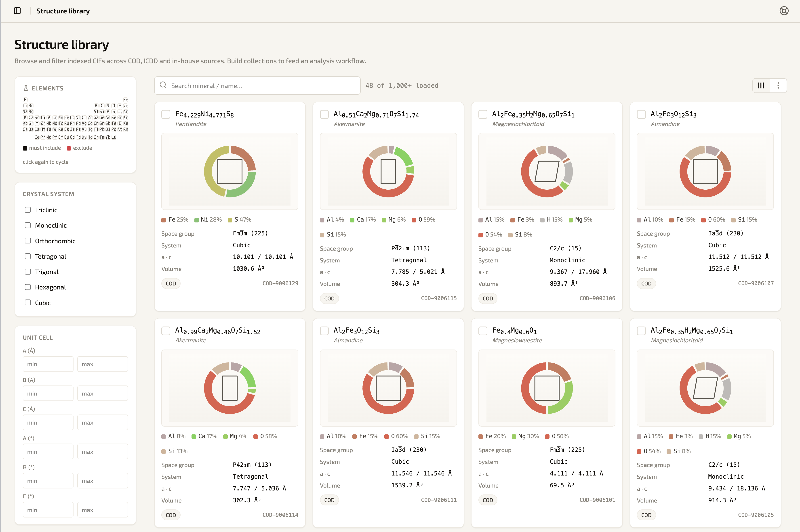
Task: Click the Structure library breadcrumb title
Action: (x=63, y=11)
